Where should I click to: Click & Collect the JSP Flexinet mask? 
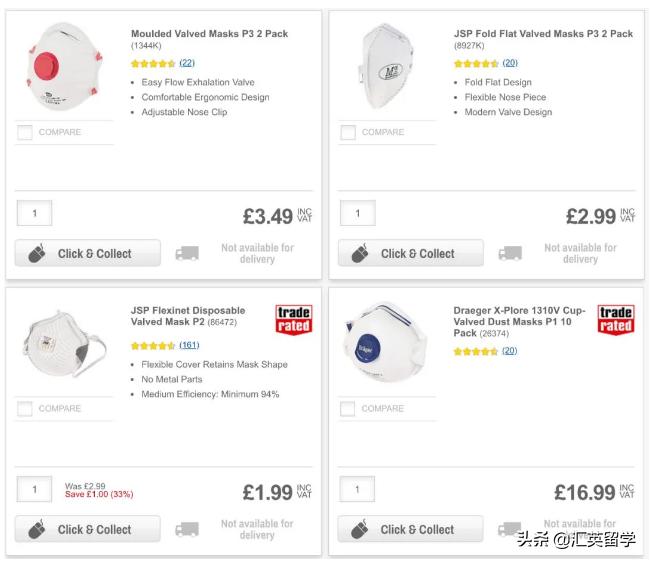click(88, 530)
